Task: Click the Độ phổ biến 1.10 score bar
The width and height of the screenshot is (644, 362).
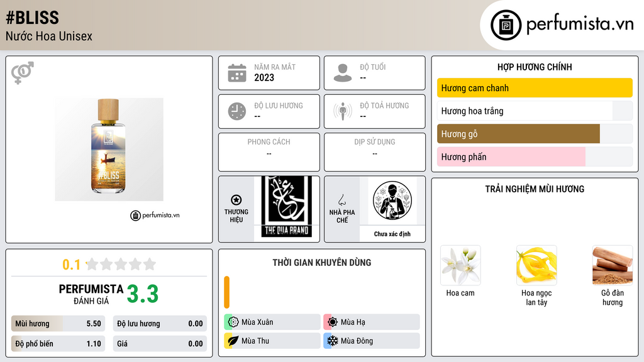Action: 58,344
